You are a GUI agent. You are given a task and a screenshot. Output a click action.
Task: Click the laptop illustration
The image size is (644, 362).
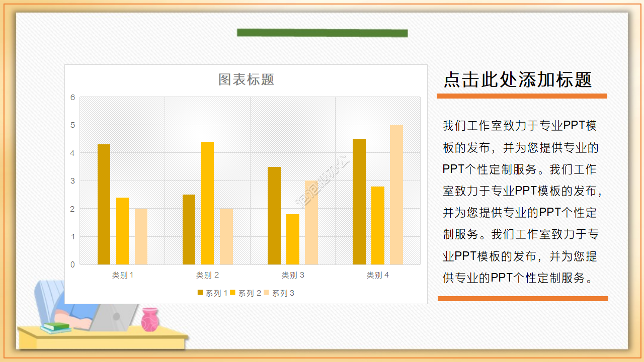pyautogui.click(x=115, y=317)
